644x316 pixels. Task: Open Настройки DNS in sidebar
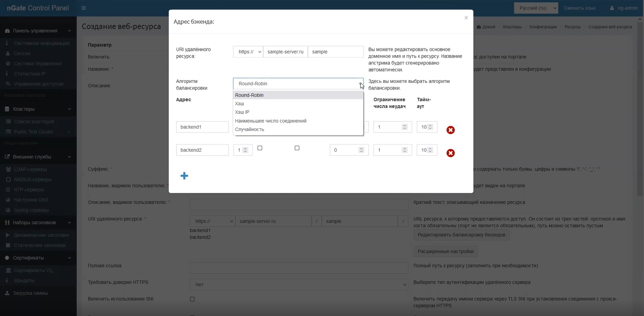pos(38,200)
